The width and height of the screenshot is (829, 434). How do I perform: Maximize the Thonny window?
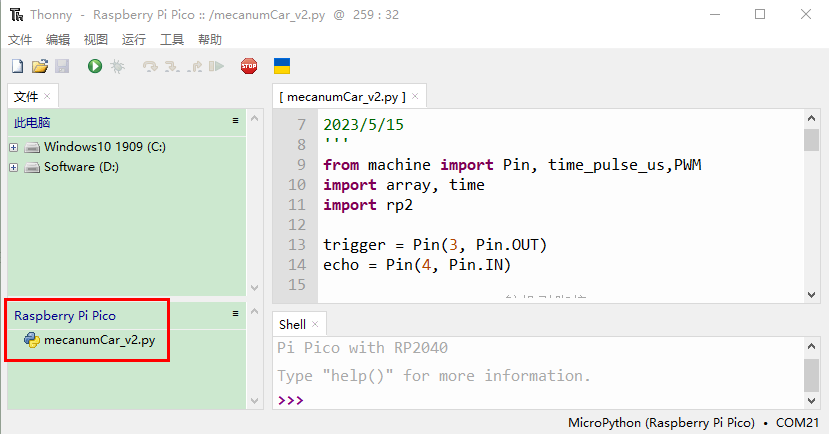pos(760,14)
